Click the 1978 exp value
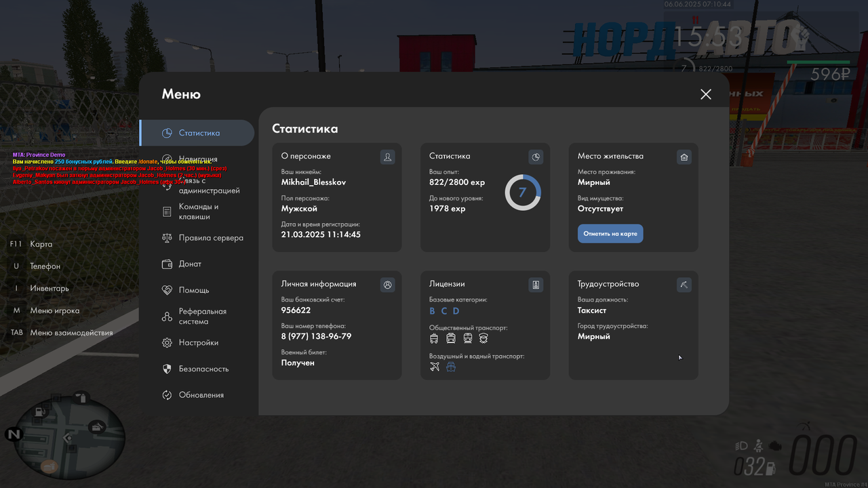The image size is (868, 488). point(447,209)
